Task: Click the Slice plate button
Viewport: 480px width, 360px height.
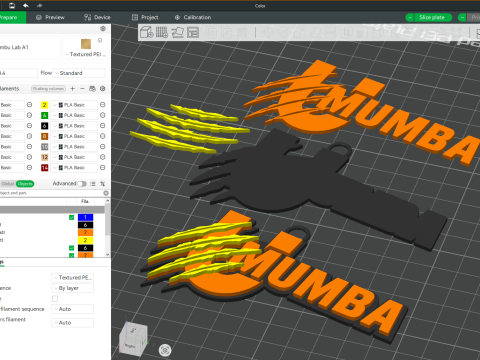Action: [x=433, y=17]
